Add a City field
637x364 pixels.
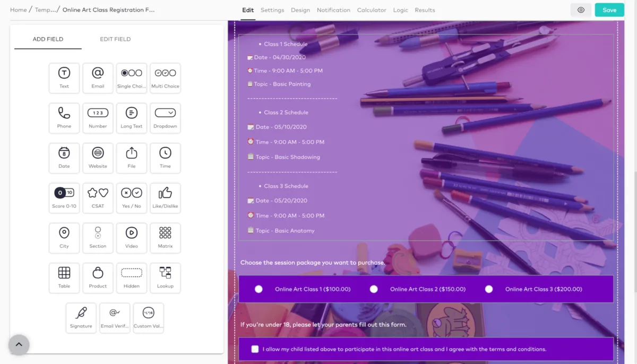click(x=64, y=238)
